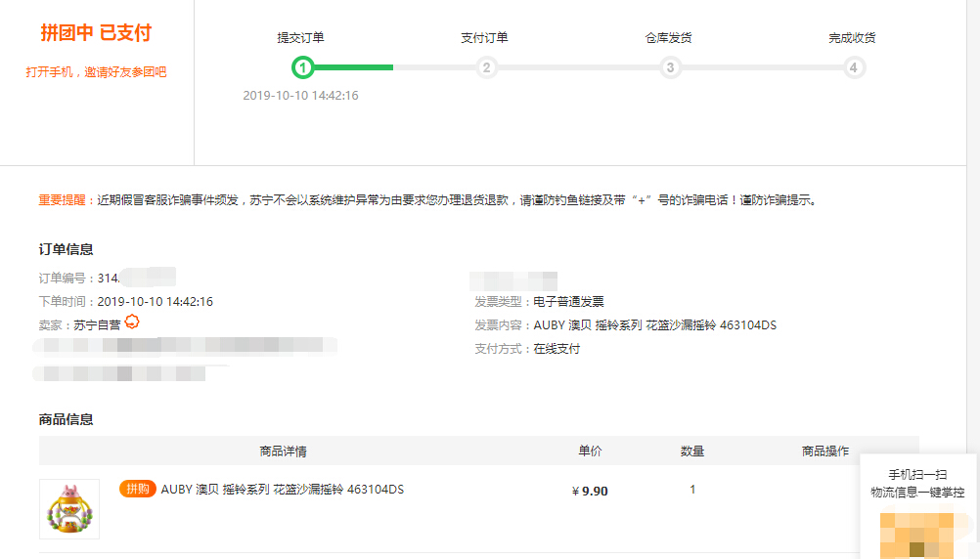Click the 手机扫一扫 popup title
Screen dimensions: 980x559
(917, 475)
